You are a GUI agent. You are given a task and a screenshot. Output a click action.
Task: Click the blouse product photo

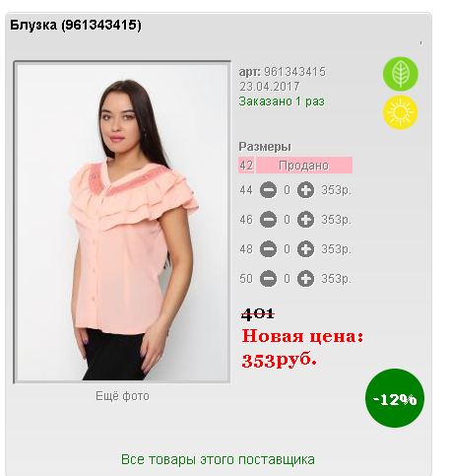pyautogui.click(x=122, y=222)
